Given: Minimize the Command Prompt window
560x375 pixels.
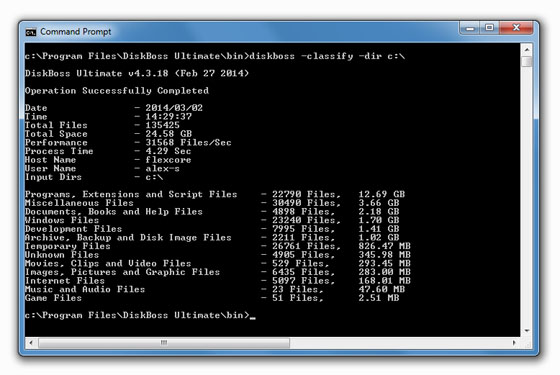Looking at the screenshot, I should coord(470,28).
